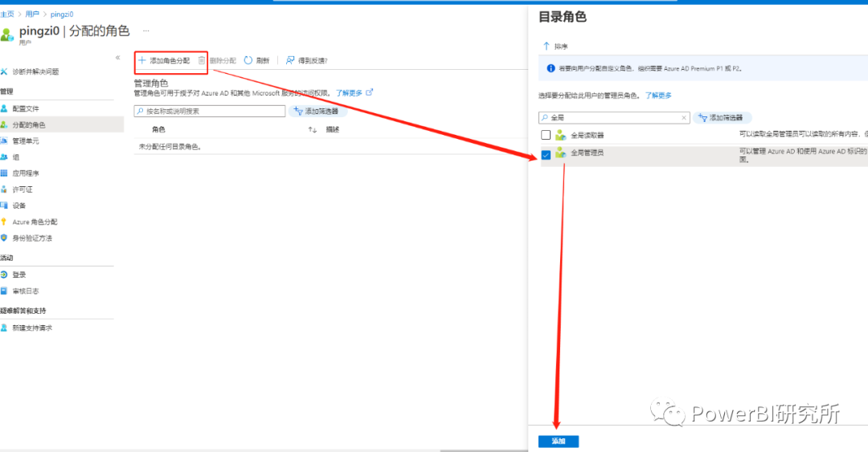This screenshot has height=452, width=868.
Task: Click 添加筛选器 in main pane
Action: [317, 112]
